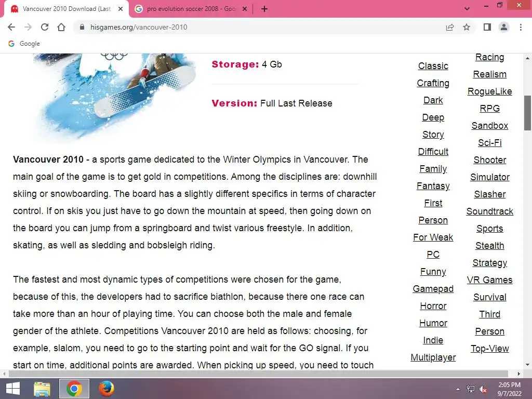The height and width of the screenshot is (399, 532).
Task: Open the Fantasy genre link
Action: tap(433, 186)
